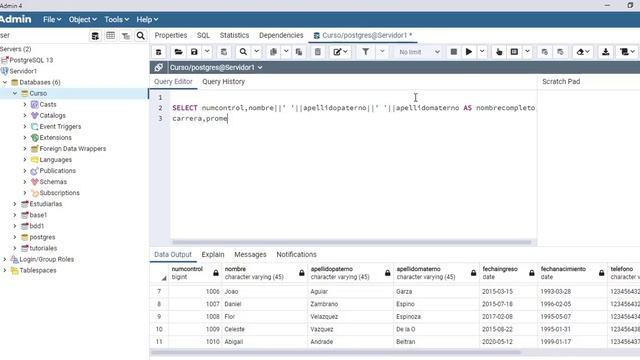Viewport: 640px width, 360px height.
Task: Click the browser Filtered Rows icon
Action: tap(126, 36)
